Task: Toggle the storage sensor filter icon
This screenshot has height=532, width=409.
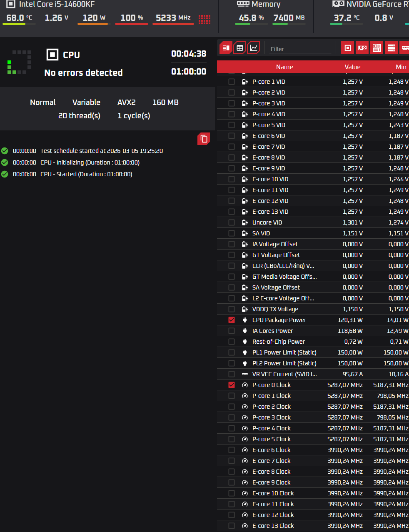Action: pos(392,48)
